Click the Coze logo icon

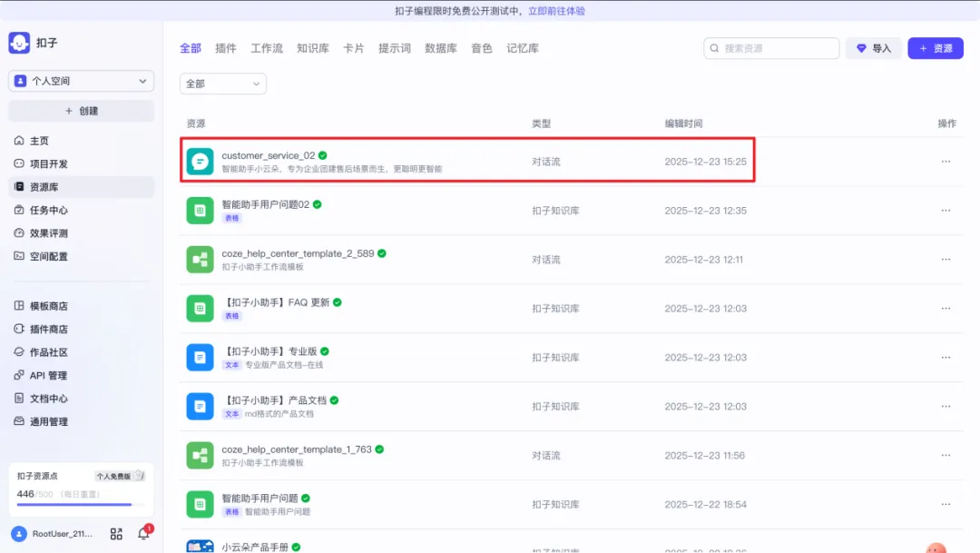19,43
